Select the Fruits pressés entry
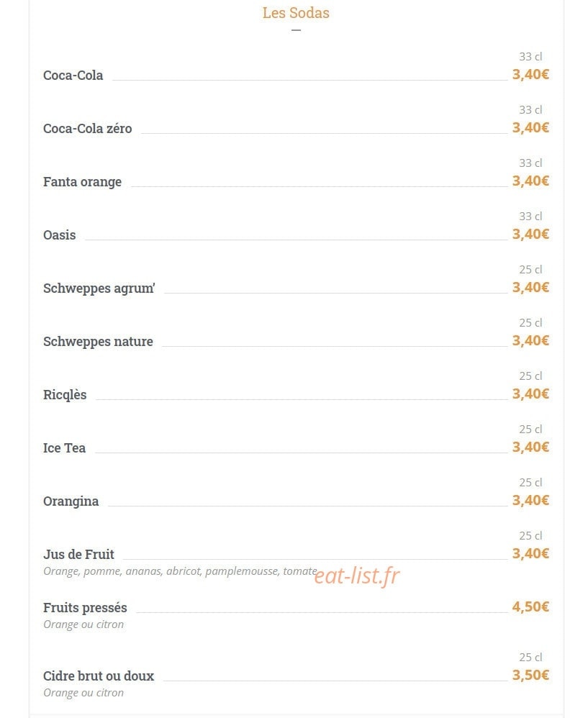Screen dimensions: 588x718 (x=85, y=608)
